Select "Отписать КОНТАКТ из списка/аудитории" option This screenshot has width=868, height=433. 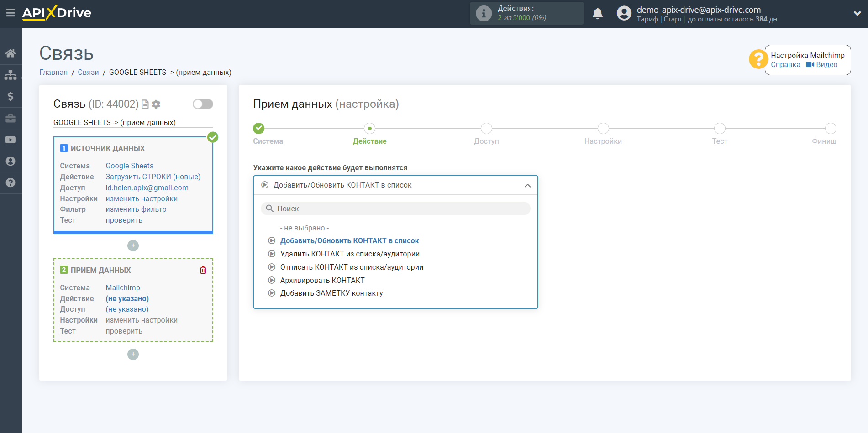[x=352, y=267]
